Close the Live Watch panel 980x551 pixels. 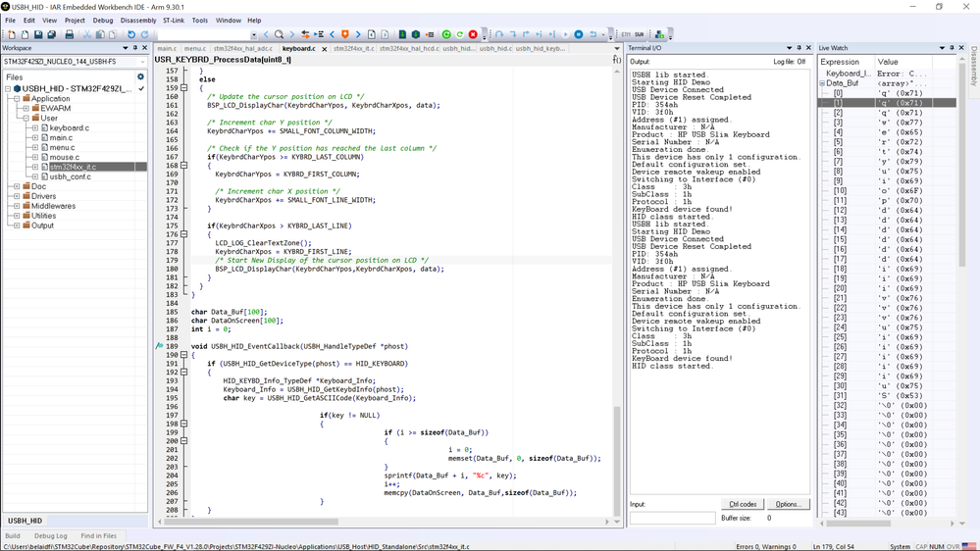coord(961,48)
